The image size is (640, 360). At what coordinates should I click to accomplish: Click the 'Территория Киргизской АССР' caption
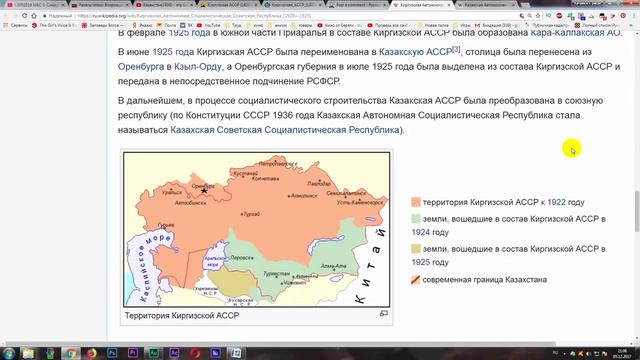pos(182,316)
